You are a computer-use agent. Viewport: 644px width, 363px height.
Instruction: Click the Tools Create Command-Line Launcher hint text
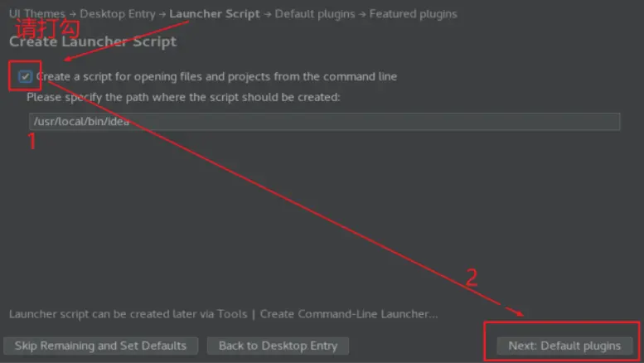(224, 314)
